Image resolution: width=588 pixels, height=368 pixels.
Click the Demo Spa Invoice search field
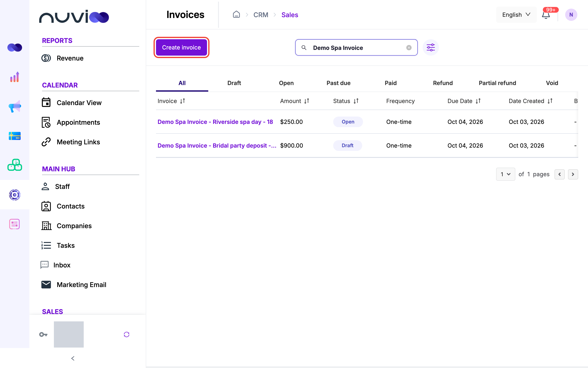point(356,47)
